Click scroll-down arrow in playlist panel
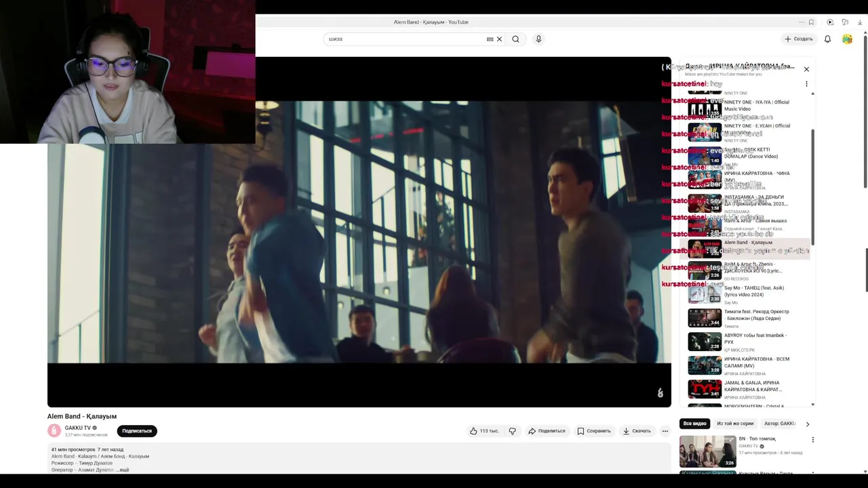Image resolution: width=868 pixels, height=488 pixels. [812, 405]
